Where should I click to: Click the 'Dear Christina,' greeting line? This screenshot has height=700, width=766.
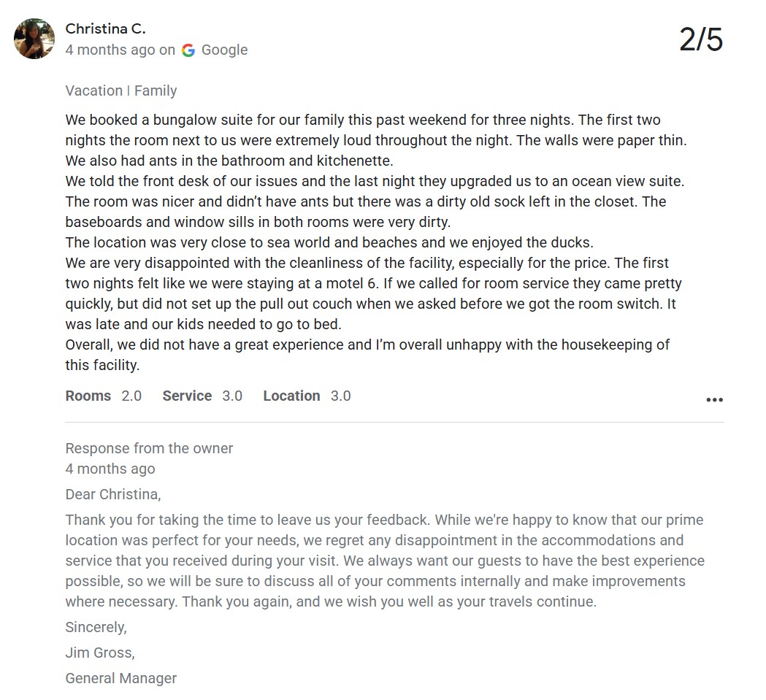tap(113, 494)
